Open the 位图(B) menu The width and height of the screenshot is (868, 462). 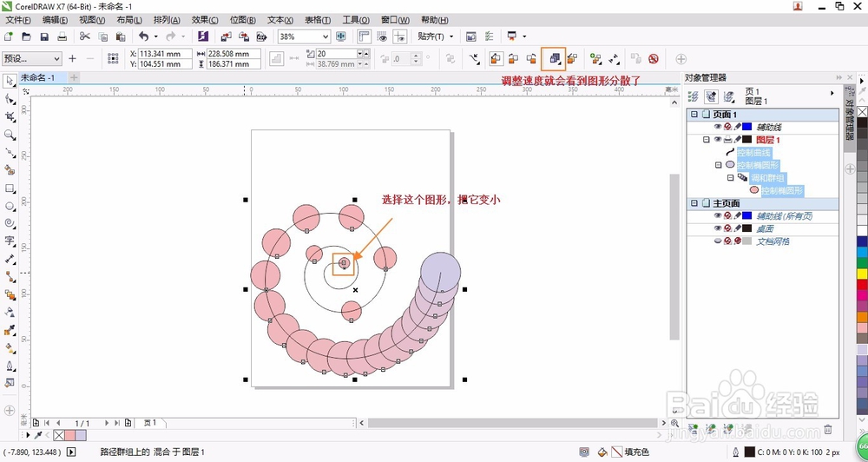242,19
